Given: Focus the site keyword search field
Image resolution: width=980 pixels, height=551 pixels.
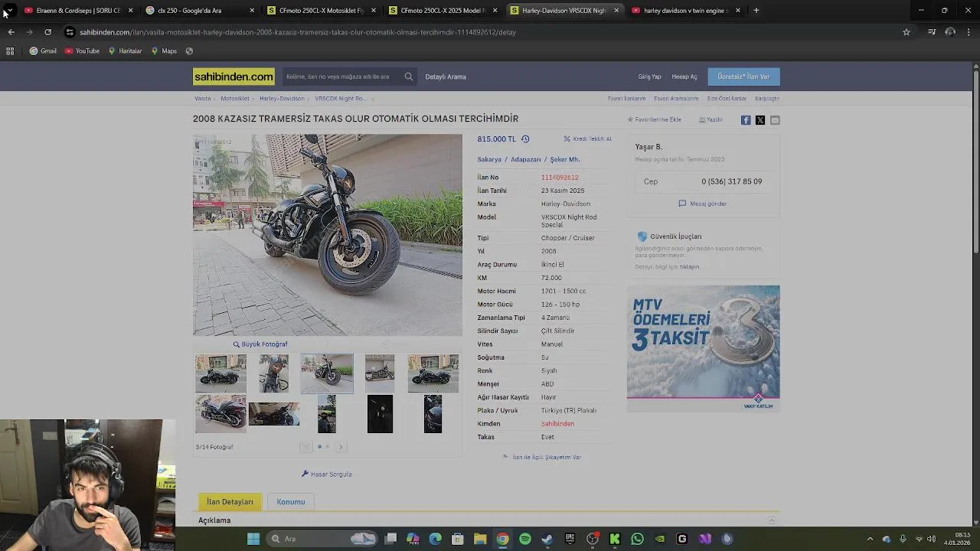Looking at the screenshot, I should [342, 77].
